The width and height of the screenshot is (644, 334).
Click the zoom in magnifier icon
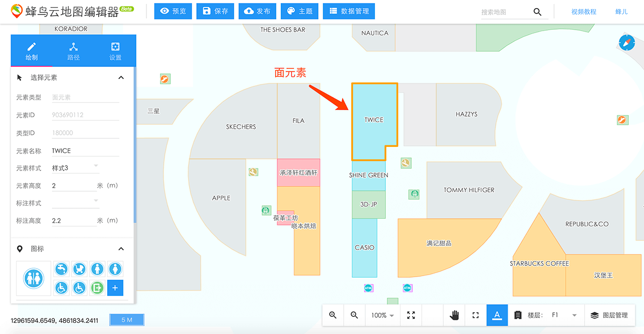(x=333, y=315)
